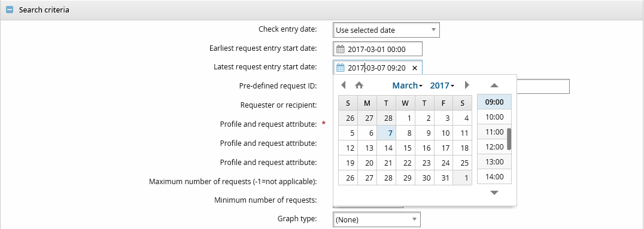
Task: Clear the Latest request entry start date
Action: pos(414,68)
